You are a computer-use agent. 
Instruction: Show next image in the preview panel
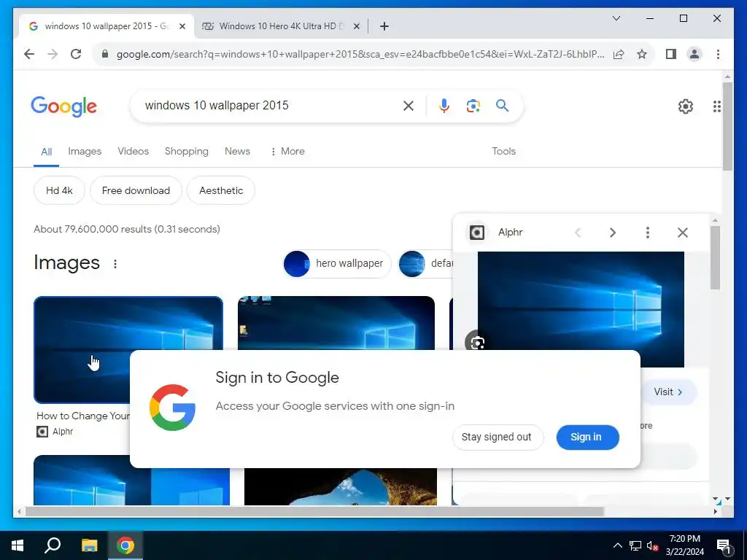(x=613, y=233)
